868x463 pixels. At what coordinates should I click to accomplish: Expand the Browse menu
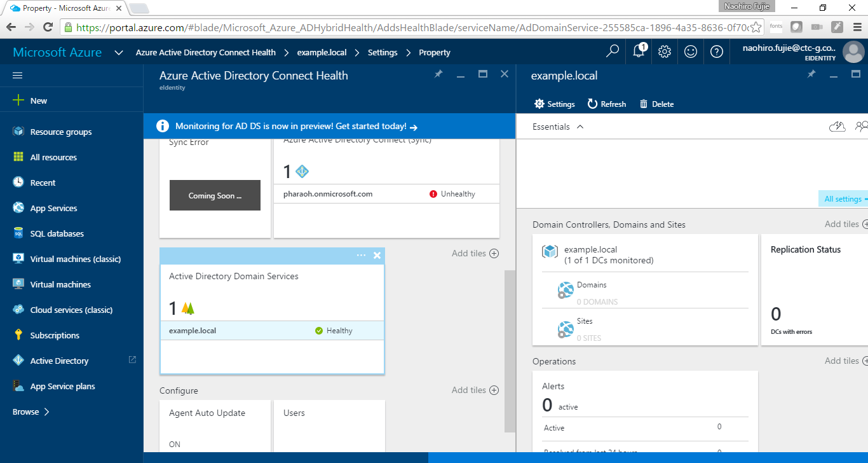(31, 411)
